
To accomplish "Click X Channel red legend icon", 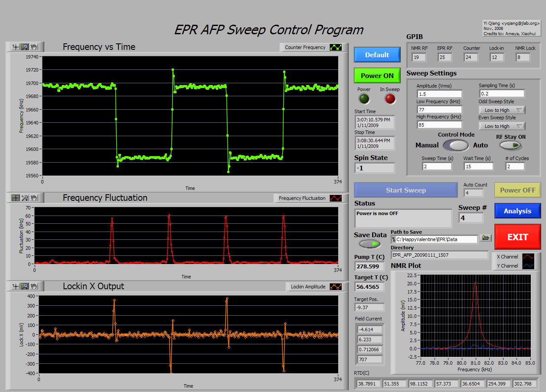I will point(528,257).
